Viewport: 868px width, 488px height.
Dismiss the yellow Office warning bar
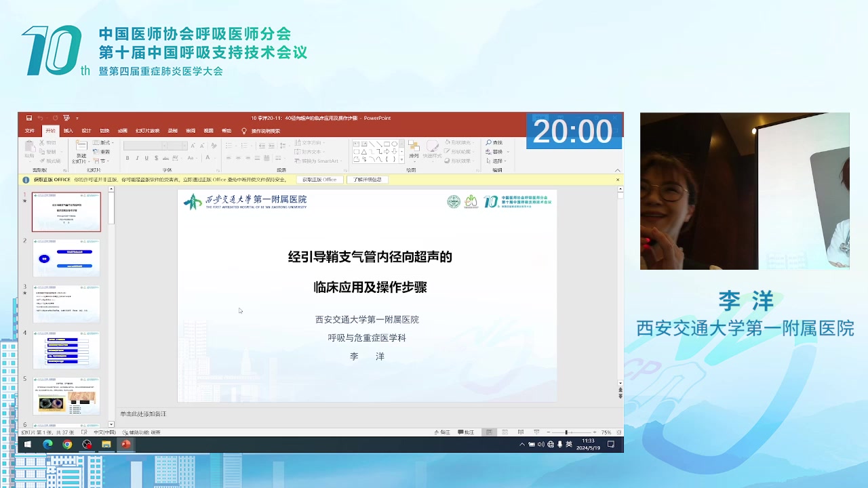click(x=618, y=180)
